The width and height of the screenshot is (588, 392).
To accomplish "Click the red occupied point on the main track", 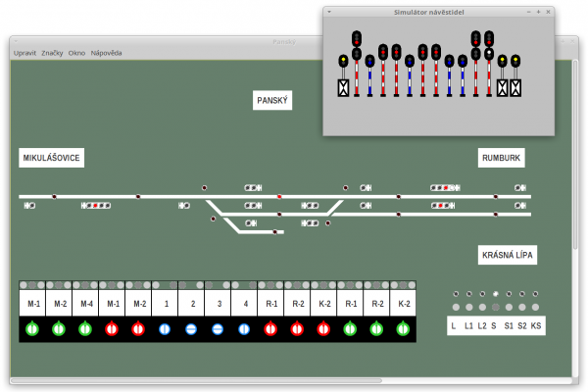I will click(x=279, y=197).
